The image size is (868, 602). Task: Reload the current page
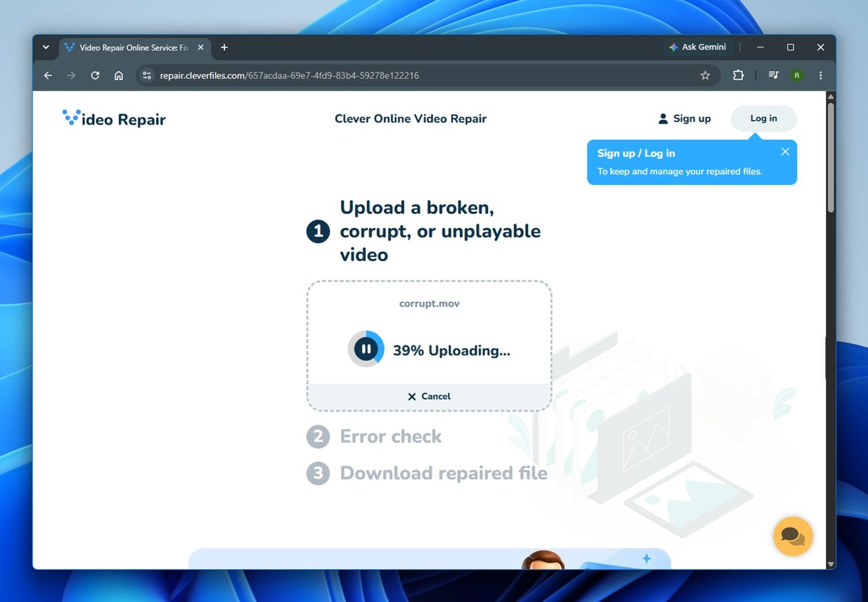pyautogui.click(x=95, y=75)
